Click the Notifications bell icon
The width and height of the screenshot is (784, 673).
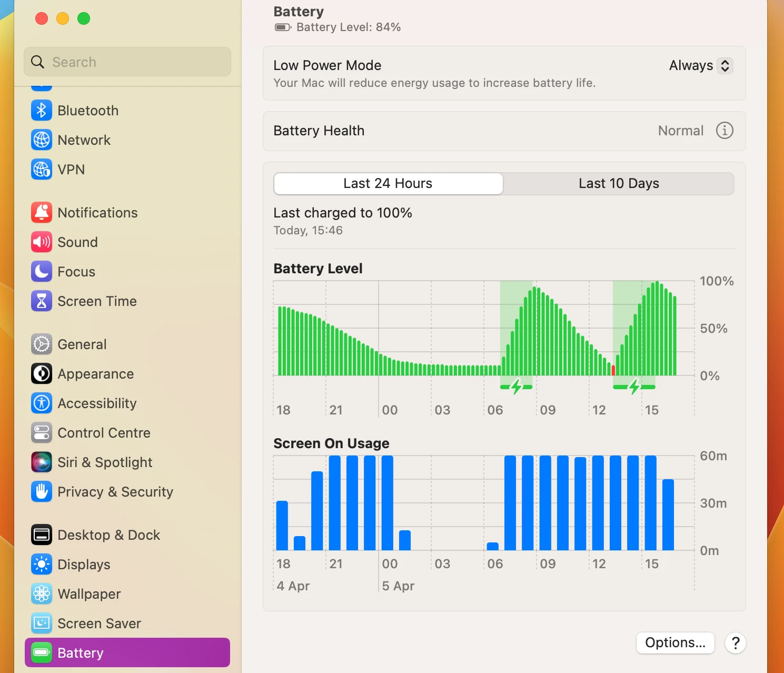[42, 212]
